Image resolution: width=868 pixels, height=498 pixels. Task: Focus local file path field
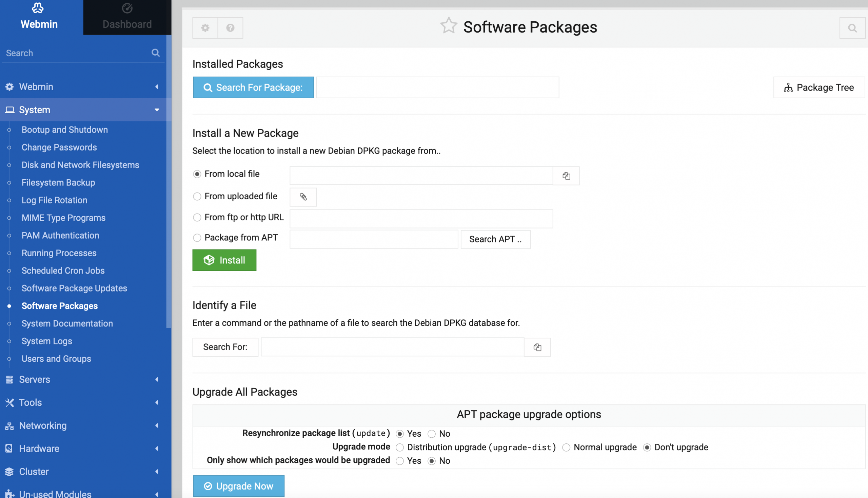tap(421, 176)
